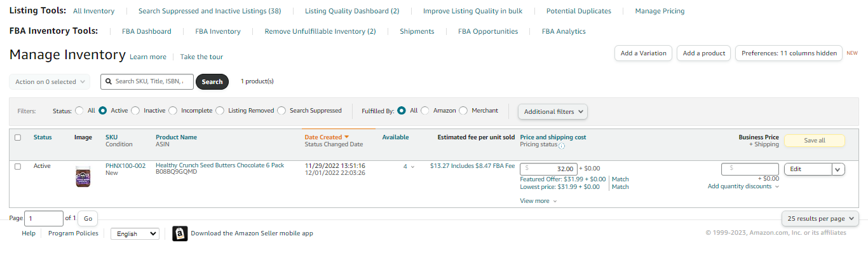Select Merchant fulfilled-by radio button

click(x=463, y=110)
